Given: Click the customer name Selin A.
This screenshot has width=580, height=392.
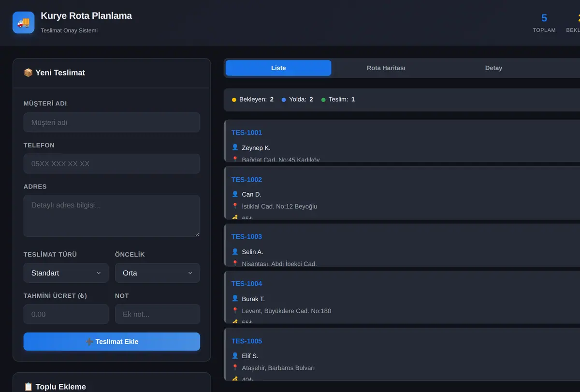Looking at the screenshot, I should tap(253, 252).
